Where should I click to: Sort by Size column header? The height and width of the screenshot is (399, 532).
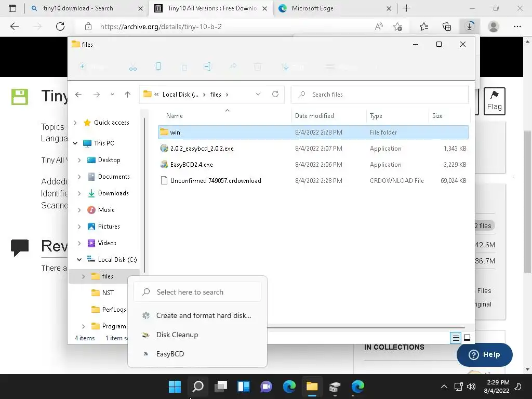point(437,116)
